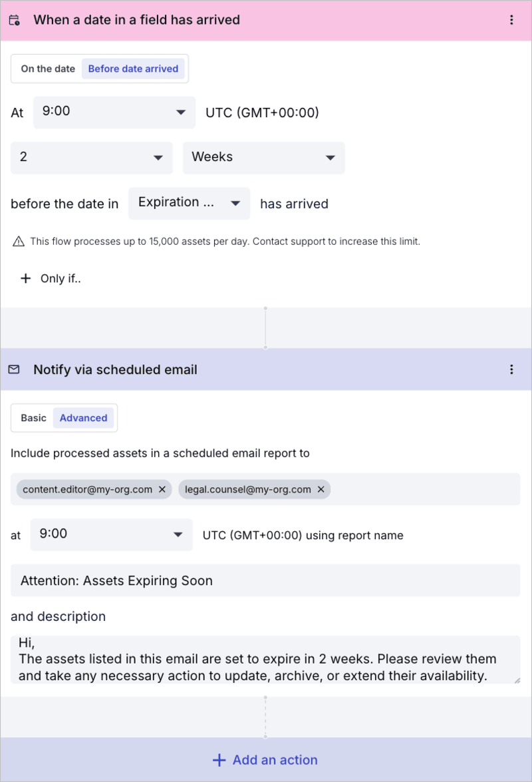The image size is (532, 782).
Task: Switch to Advanced email mode
Action: pos(83,418)
